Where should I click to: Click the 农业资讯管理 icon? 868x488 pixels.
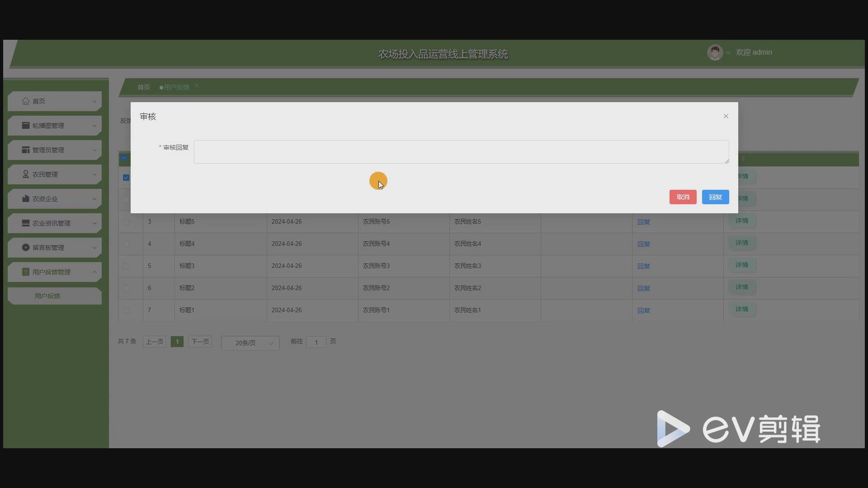26,223
